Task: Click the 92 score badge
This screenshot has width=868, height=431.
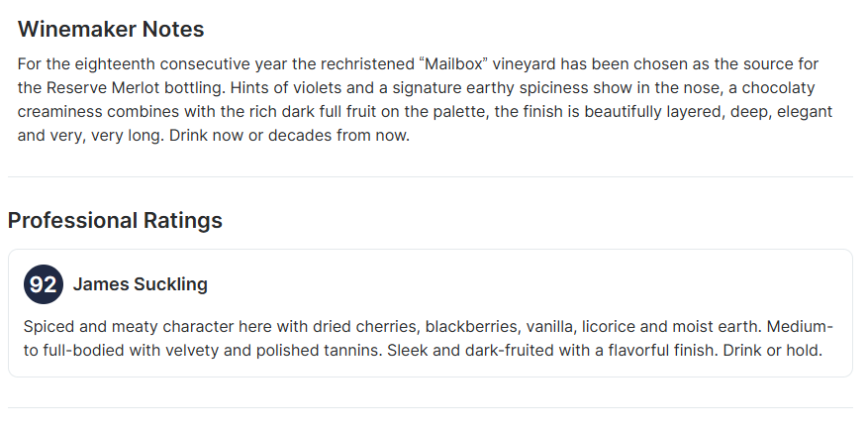Action: tap(43, 284)
